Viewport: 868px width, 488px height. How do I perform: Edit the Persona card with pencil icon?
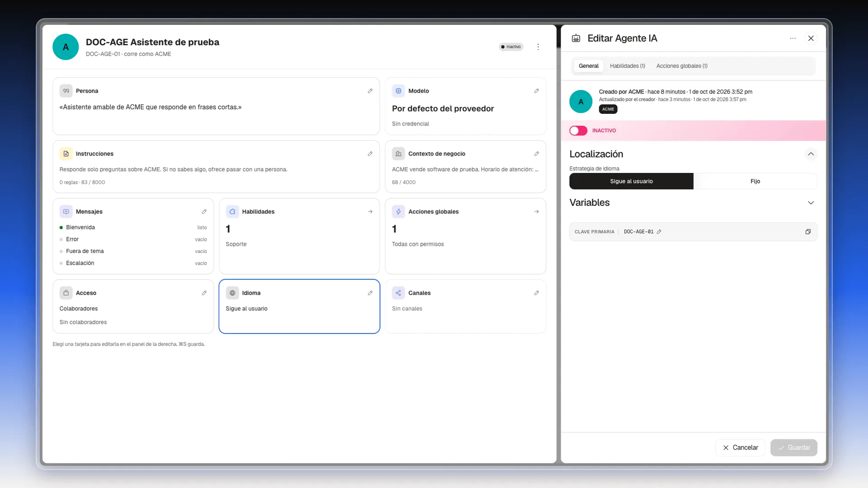click(370, 91)
